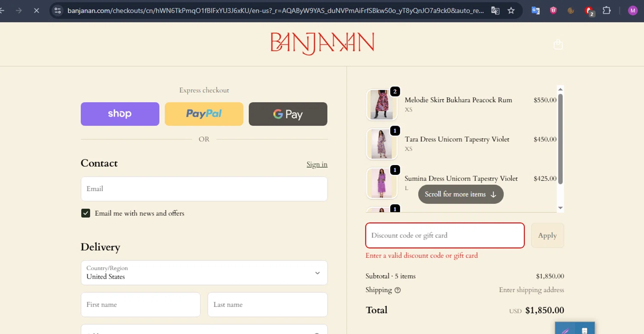Click the Melodie Skirt product thumbnail
This screenshot has height=334, width=644.
click(382, 105)
